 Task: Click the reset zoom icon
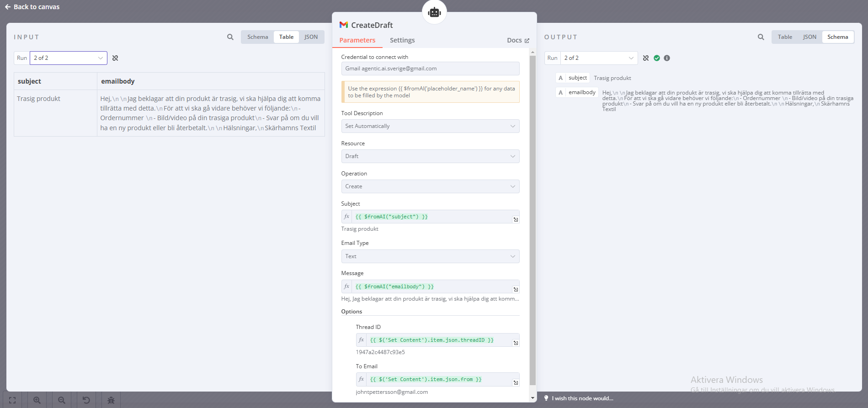86,400
